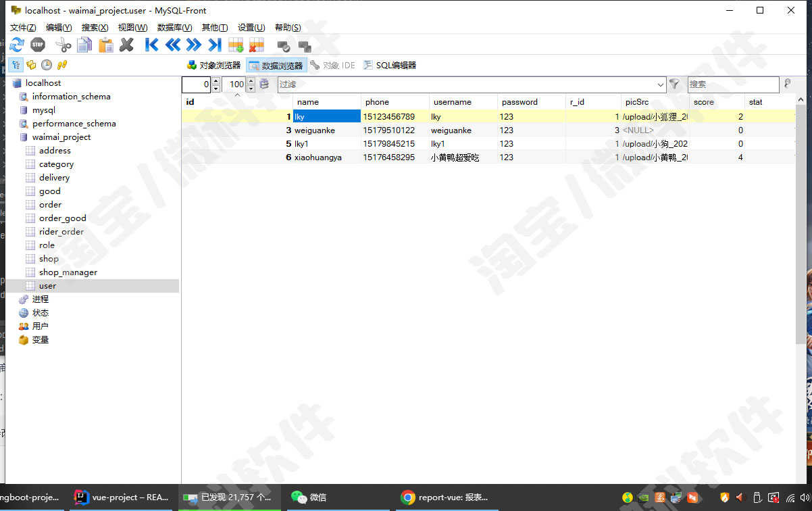The height and width of the screenshot is (511, 812).
Task: Open the delivery table
Action: [x=54, y=177]
